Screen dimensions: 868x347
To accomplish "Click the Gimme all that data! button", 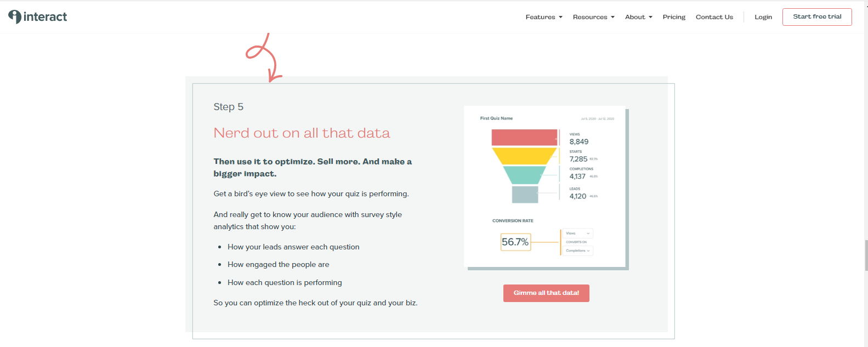I will (546, 293).
